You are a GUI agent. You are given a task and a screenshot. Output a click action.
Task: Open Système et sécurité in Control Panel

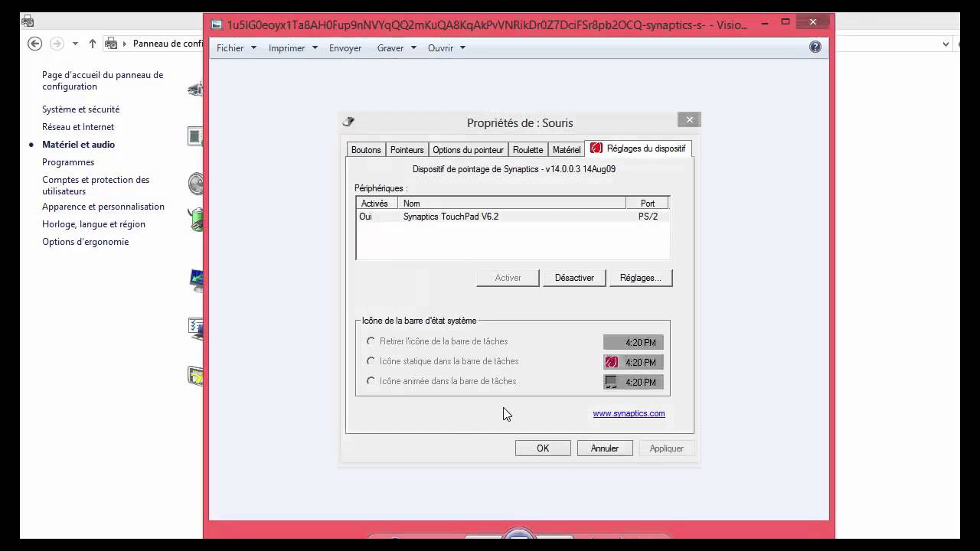pyautogui.click(x=80, y=109)
